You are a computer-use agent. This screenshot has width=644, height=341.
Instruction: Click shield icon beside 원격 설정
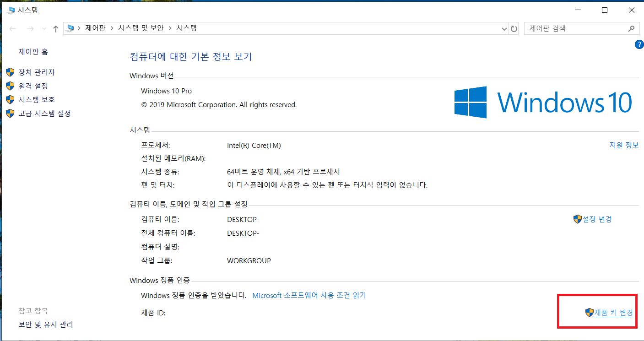click(x=11, y=86)
